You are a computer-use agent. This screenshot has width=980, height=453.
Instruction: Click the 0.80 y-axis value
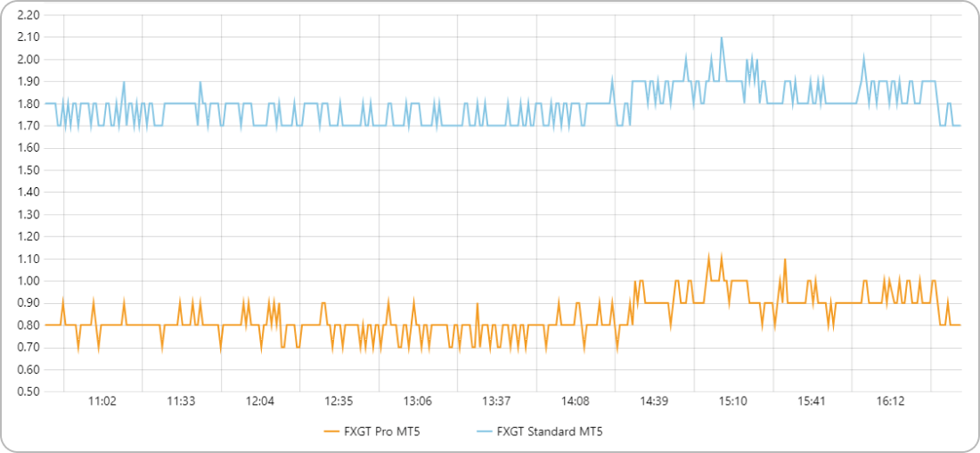(x=29, y=325)
